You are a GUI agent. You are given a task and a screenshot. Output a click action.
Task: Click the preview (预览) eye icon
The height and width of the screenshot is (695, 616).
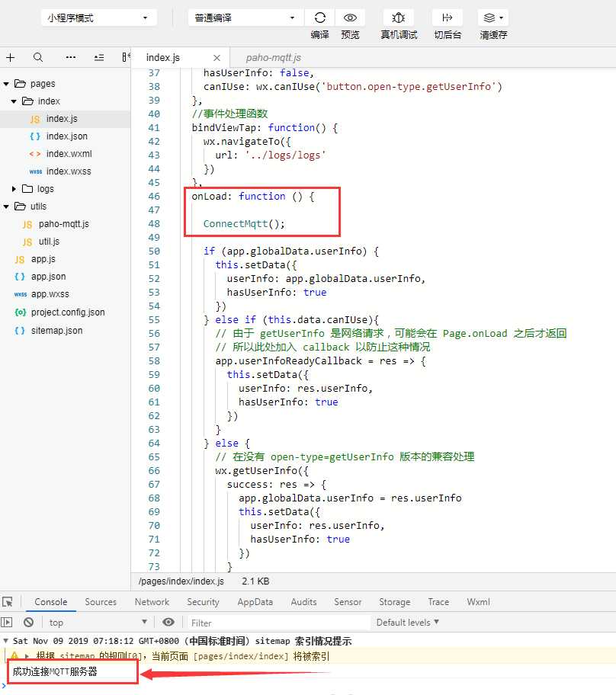350,18
